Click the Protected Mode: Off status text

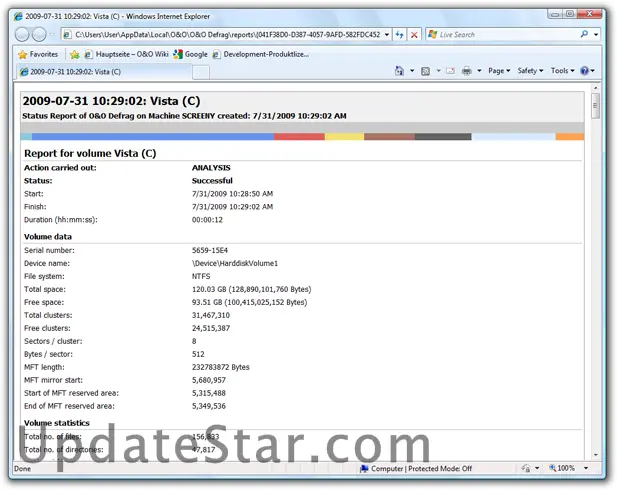click(440, 468)
